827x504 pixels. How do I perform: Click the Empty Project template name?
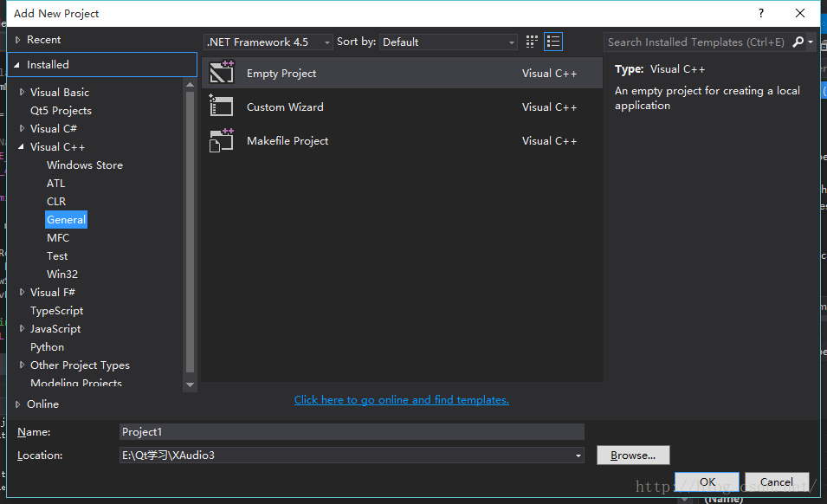(x=281, y=74)
